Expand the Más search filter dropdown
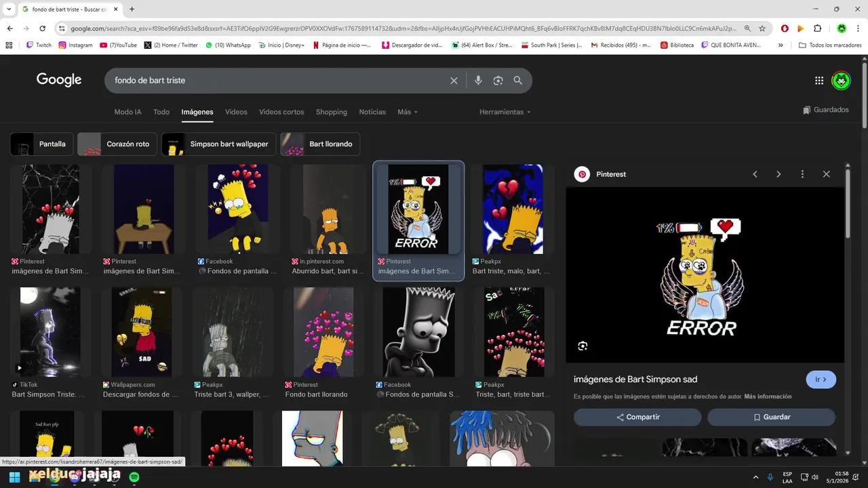The width and height of the screenshot is (868, 488). point(408,112)
